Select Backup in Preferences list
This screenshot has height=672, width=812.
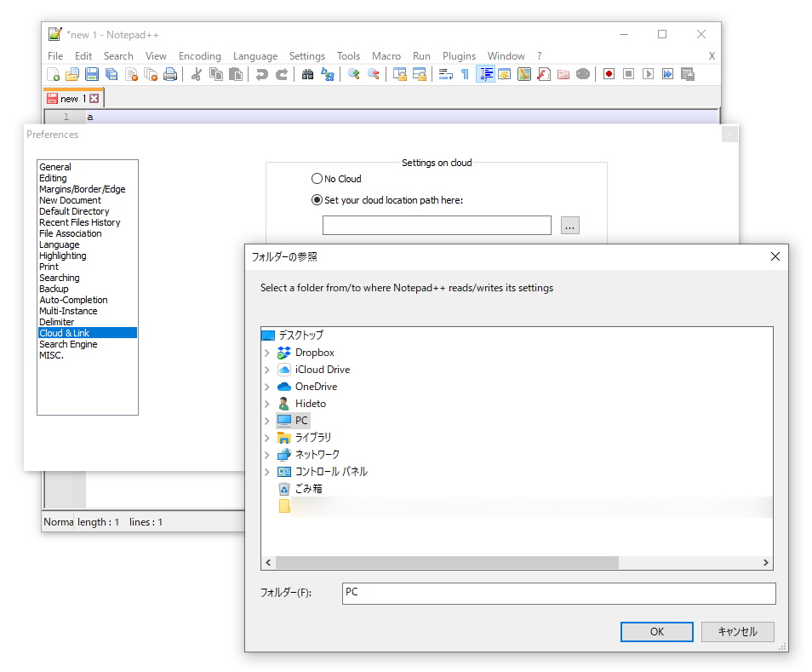(54, 289)
